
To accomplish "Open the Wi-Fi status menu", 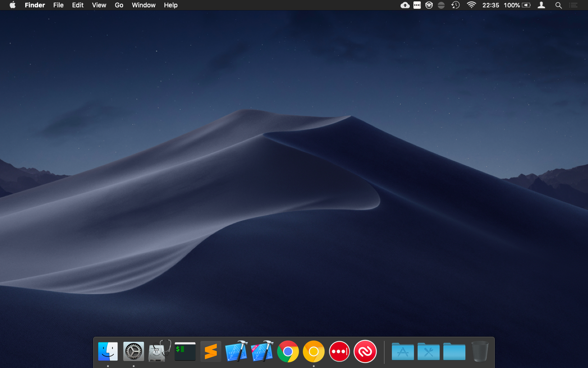I will pyautogui.click(x=471, y=5).
